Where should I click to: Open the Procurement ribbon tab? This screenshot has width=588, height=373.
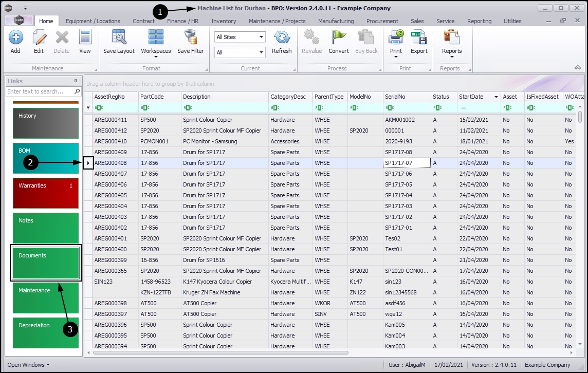coord(382,21)
